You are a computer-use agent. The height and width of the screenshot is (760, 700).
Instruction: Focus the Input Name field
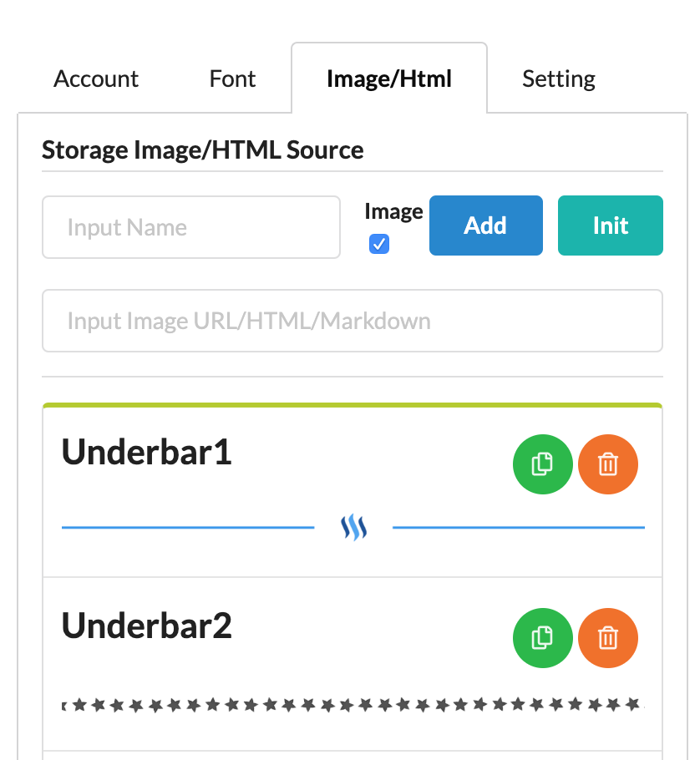pyautogui.click(x=191, y=227)
